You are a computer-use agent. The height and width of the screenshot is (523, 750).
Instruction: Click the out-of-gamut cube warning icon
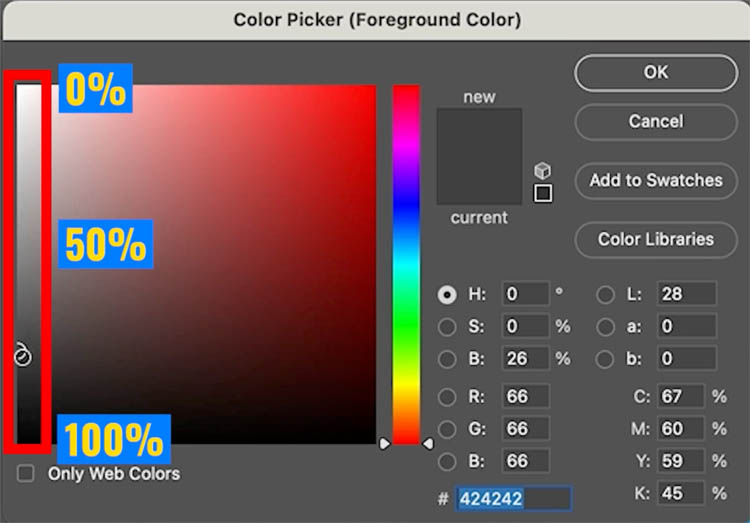coord(542,170)
